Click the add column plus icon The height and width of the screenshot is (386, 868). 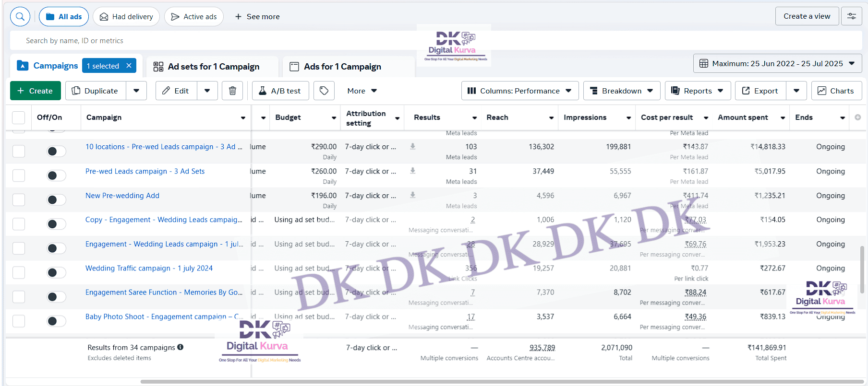coord(857,117)
